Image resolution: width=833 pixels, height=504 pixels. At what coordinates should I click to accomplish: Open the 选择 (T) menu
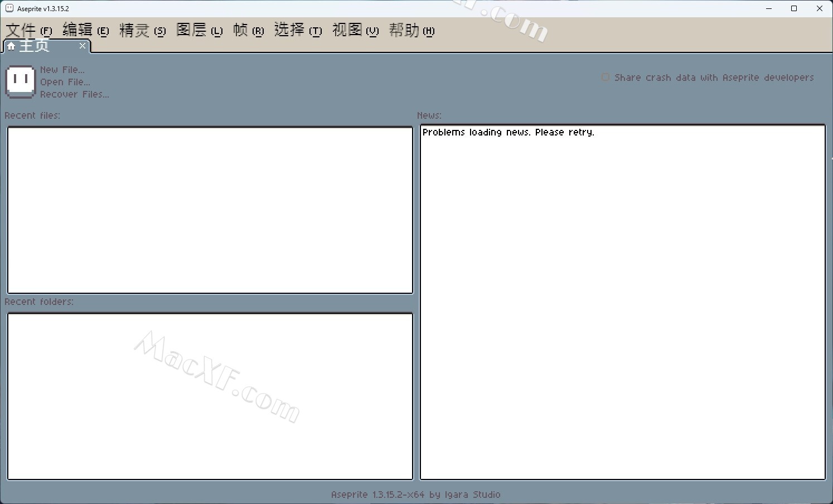(298, 30)
